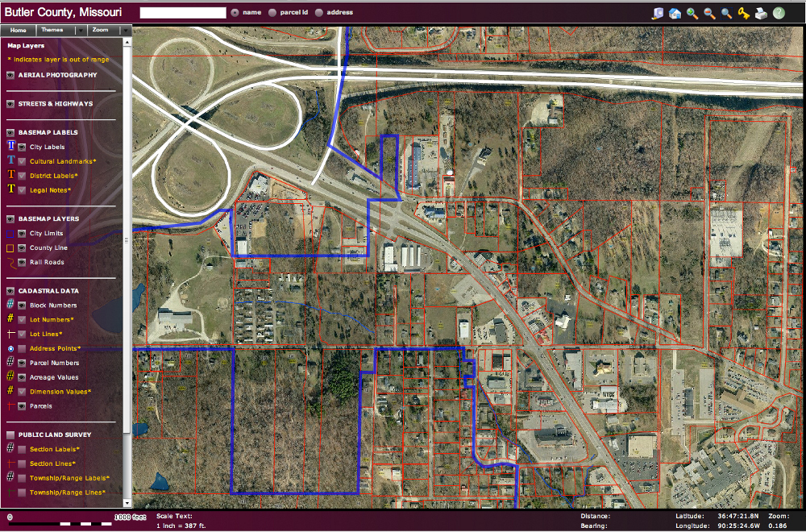
Task: Click the home extent house icon
Action: point(675,13)
